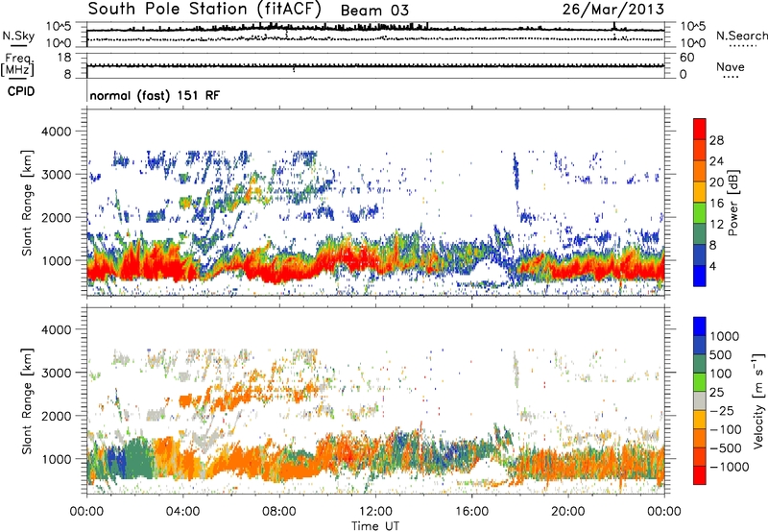
Task: Click the "Slant Range [km]" label of velocity panel
Action: (x=27, y=400)
